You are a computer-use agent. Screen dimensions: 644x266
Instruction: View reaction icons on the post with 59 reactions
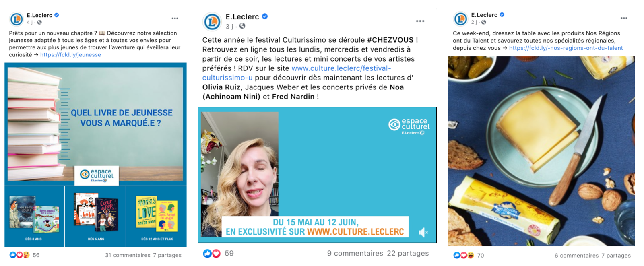(212, 253)
